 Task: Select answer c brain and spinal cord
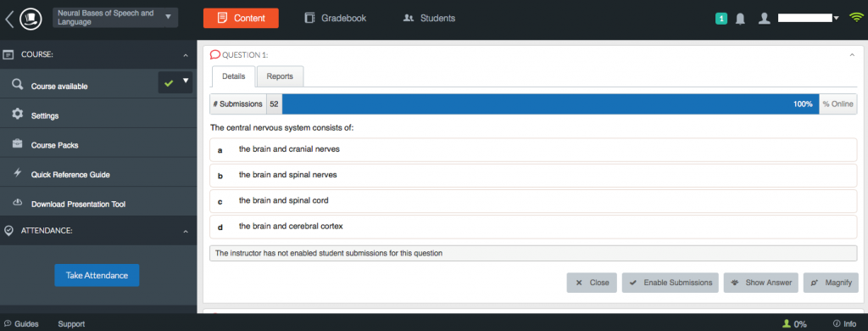[533, 200]
